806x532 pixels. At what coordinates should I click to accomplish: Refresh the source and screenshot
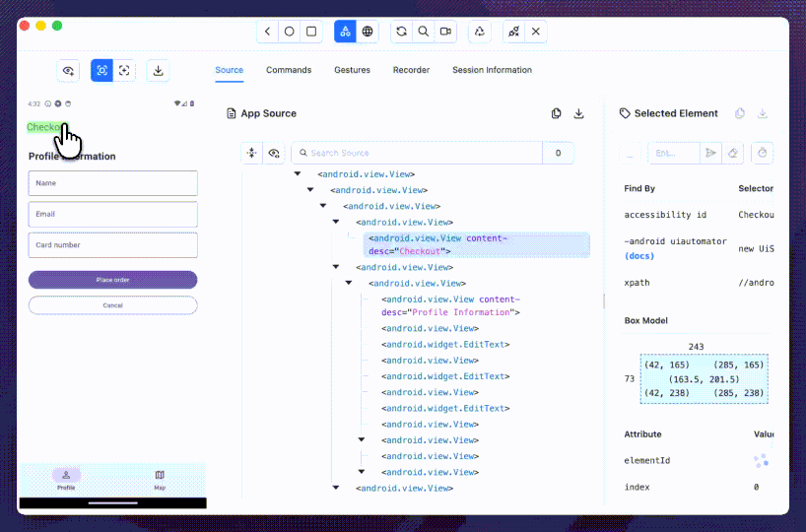[x=401, y=32]
